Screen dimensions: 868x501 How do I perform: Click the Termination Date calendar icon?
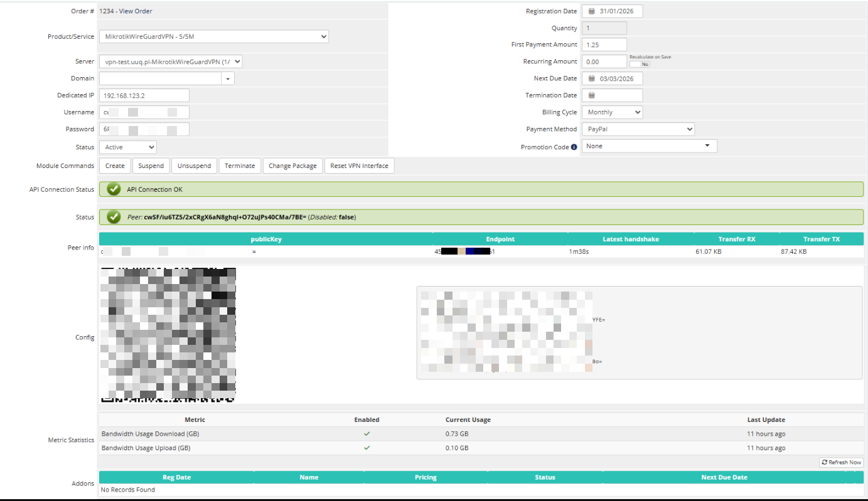pos(591,96)
